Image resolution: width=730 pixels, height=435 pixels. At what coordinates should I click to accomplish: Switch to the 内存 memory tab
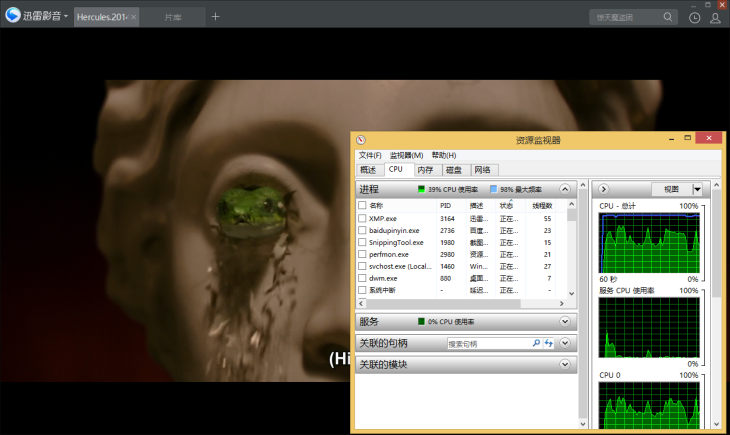click(x=426, y=170)
